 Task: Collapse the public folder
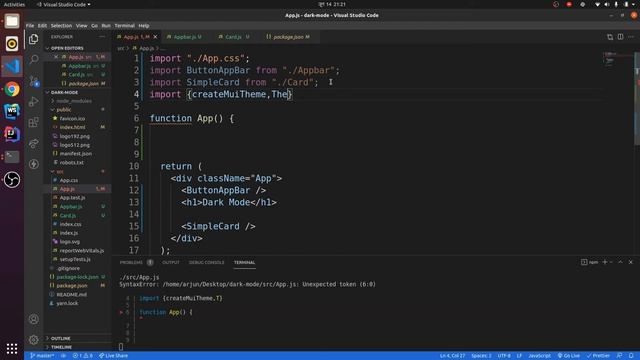click(62, 110)
